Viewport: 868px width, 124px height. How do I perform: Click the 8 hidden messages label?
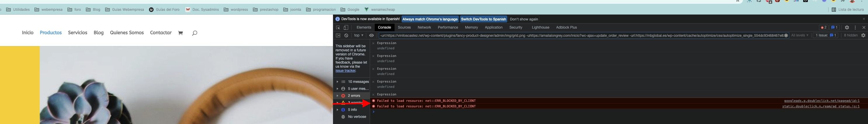(x=850, y=35)
